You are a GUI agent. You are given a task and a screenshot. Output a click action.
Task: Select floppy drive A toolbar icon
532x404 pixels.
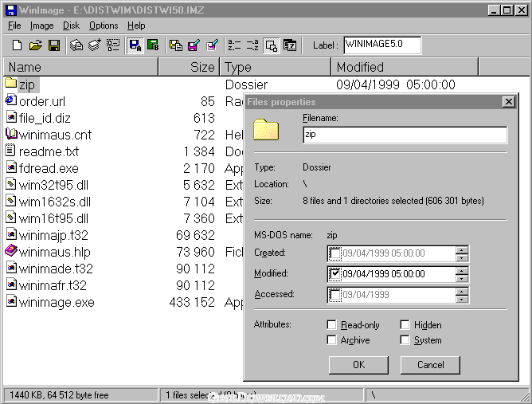(x=135, y=45)
